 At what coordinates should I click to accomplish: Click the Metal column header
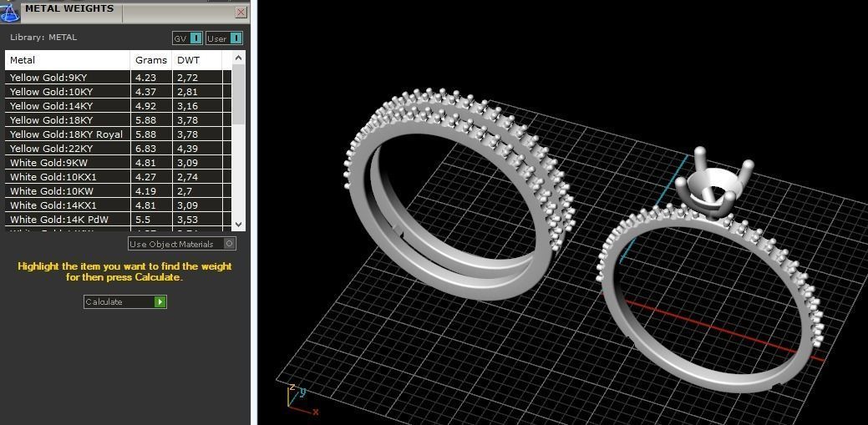click(68, 60)
